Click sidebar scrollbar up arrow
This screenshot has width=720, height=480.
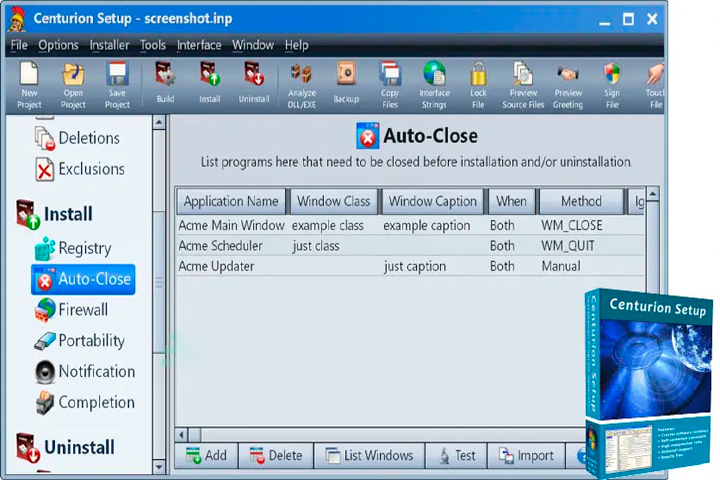click(159, 122)
